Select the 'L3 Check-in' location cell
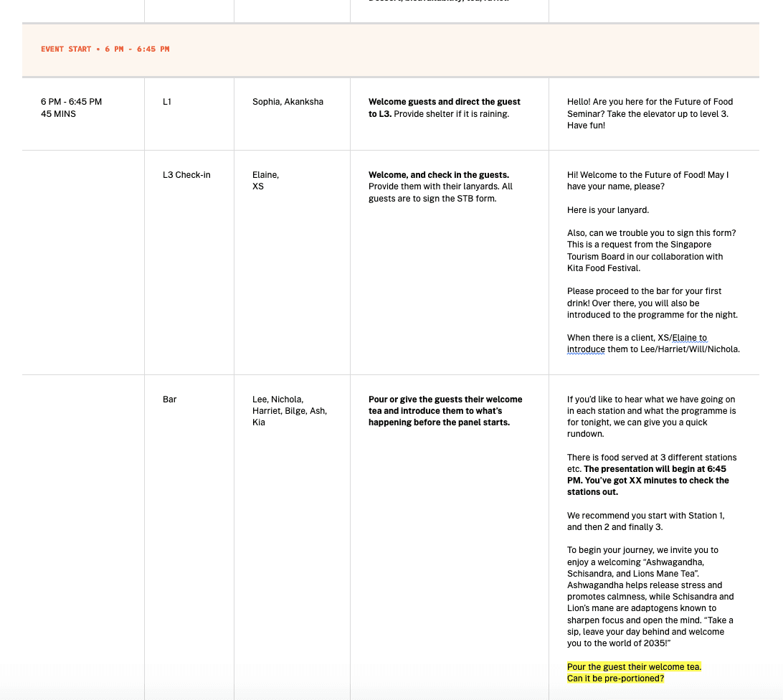 [x=186, y=175]
